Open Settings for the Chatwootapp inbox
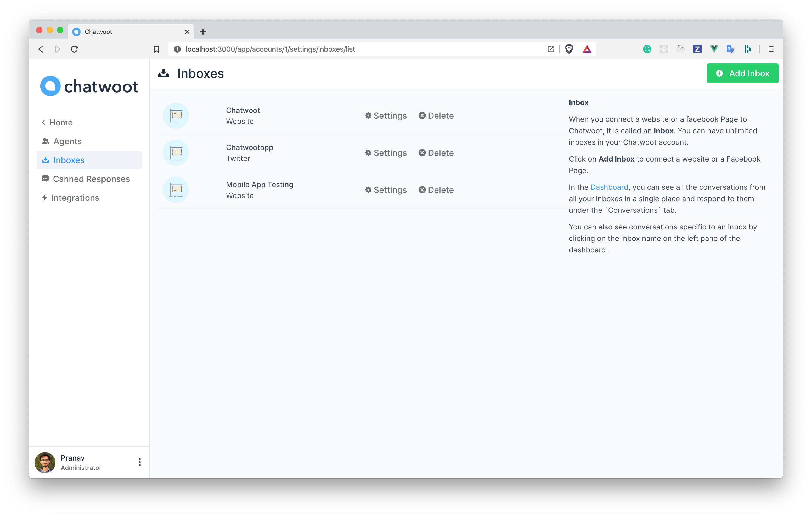 386,153
